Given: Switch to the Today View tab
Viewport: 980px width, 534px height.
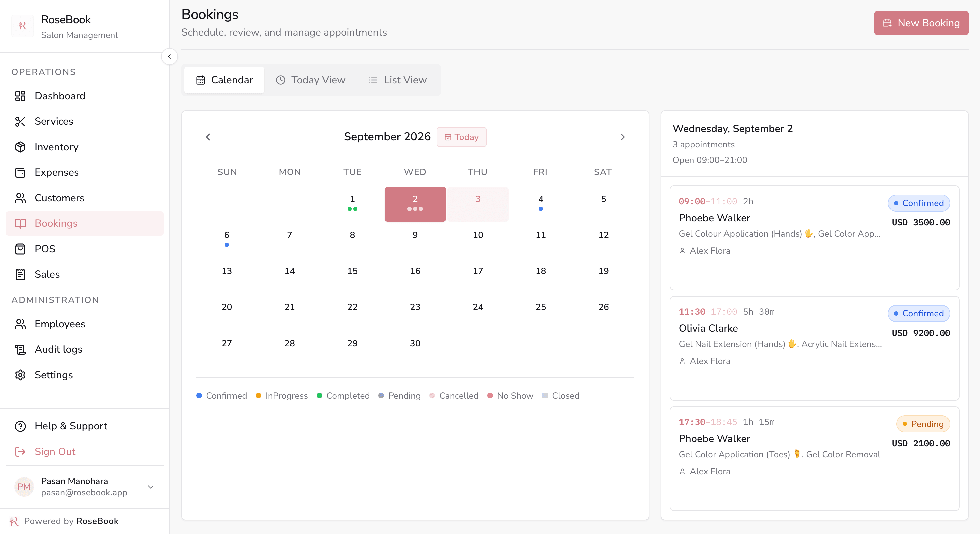Looking at the screenshot, I should [x=310, y=80].
